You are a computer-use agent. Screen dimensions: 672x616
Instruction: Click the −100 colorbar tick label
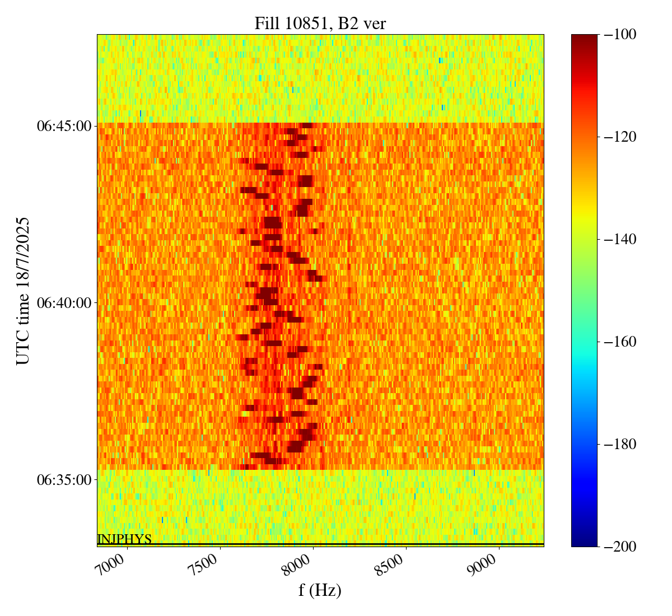[x=620, y=35]
